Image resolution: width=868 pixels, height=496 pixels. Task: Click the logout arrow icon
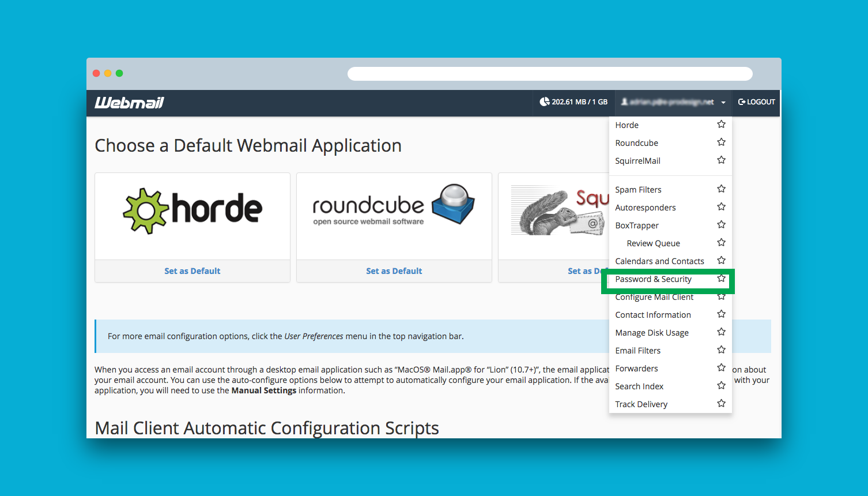coord(742,102)
